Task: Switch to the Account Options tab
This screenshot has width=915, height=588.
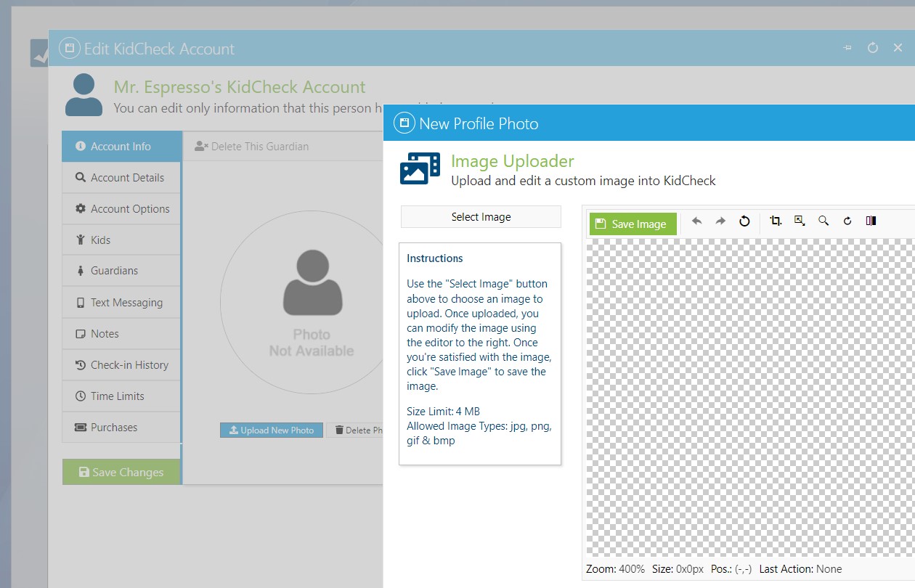Action: tap(121, 209)
